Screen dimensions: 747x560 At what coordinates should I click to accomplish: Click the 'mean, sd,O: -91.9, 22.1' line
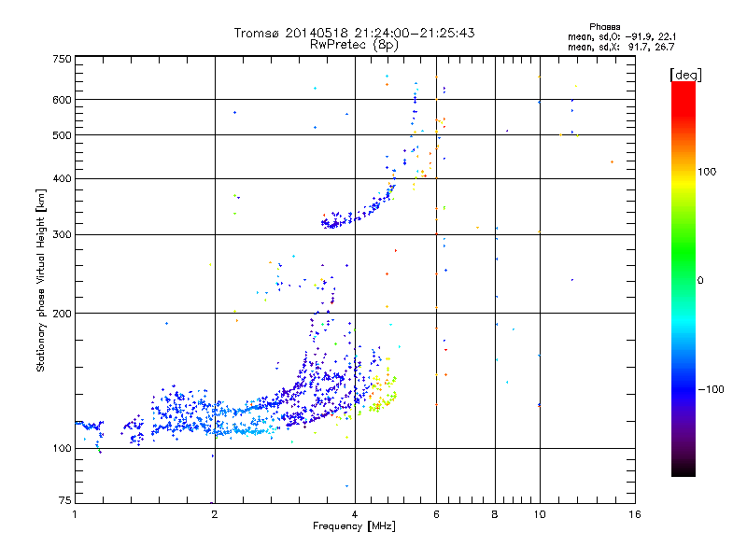pyautogui.click(x=622, y=36)
